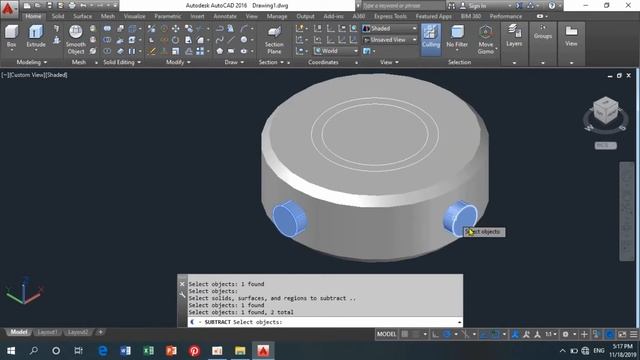640x360 pixels.
Task: Click the Windows Start button
Action: click(11, 351)
